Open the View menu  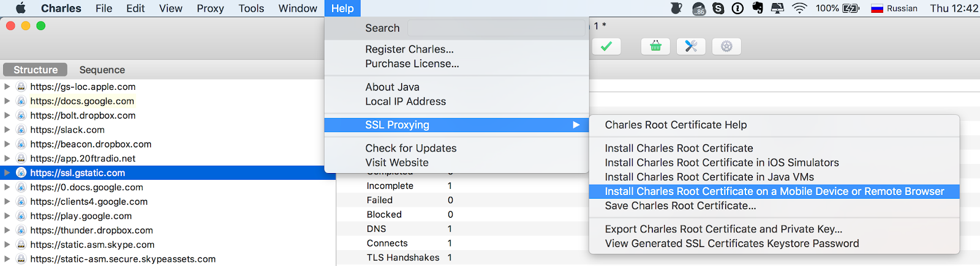[x=171, y=9]
